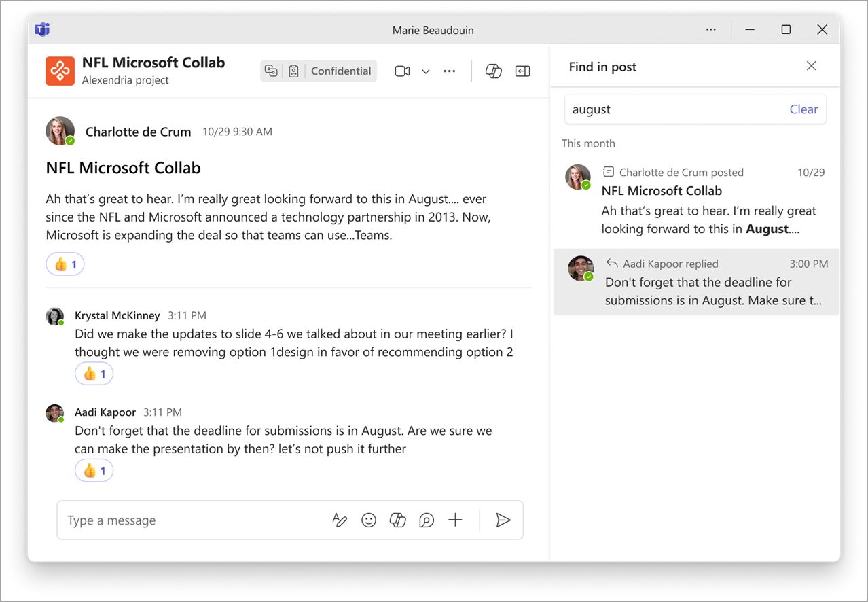Click Aadi Kapoor name in thread reply
868x602 pixels.
point(105,412)
